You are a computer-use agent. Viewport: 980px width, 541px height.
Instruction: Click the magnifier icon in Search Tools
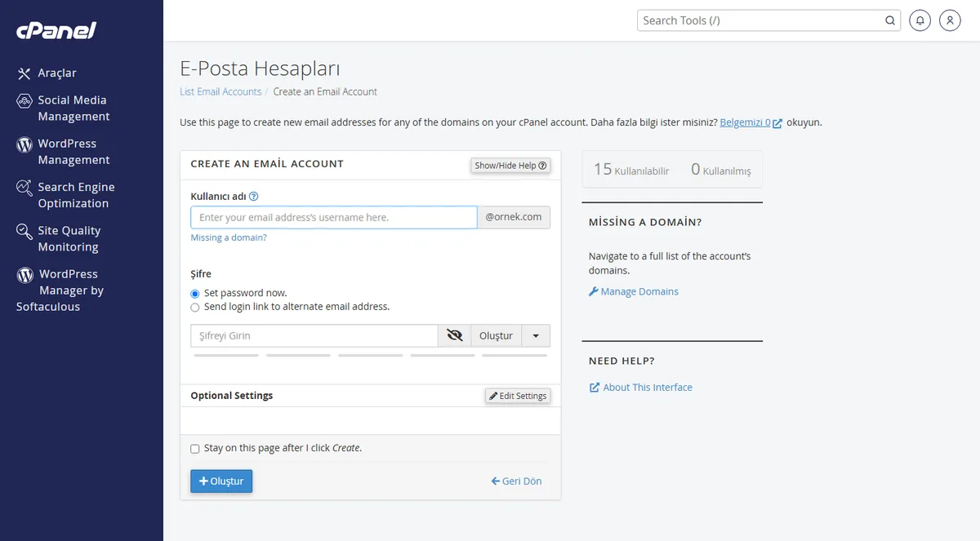(x=890, y=20)
